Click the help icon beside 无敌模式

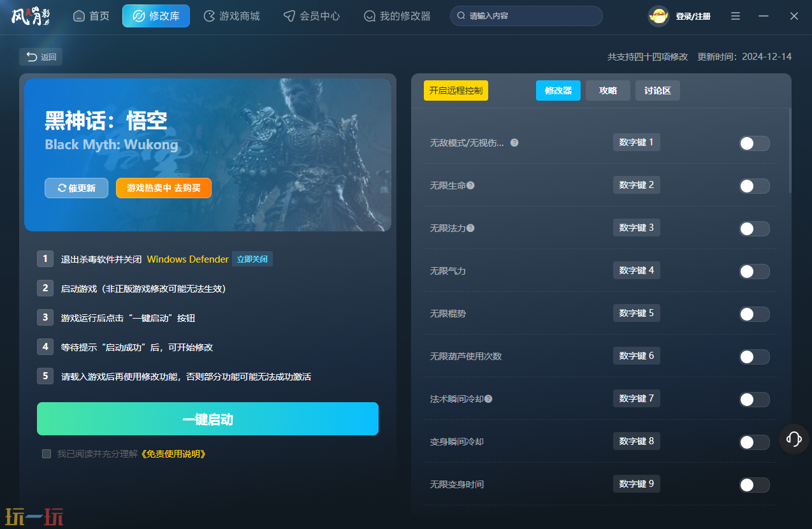click(514, 143)
